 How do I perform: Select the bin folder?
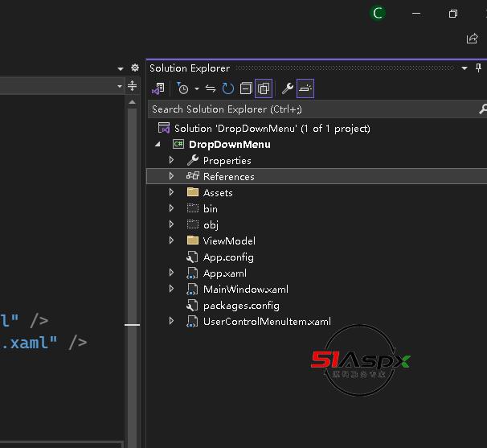click(211, 209)
